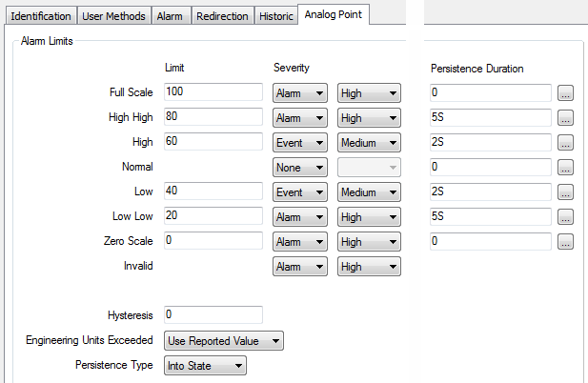Click the Zero Scale persistence ellipsis button
This screenshot has height=383, width=588.
point(565,242)
